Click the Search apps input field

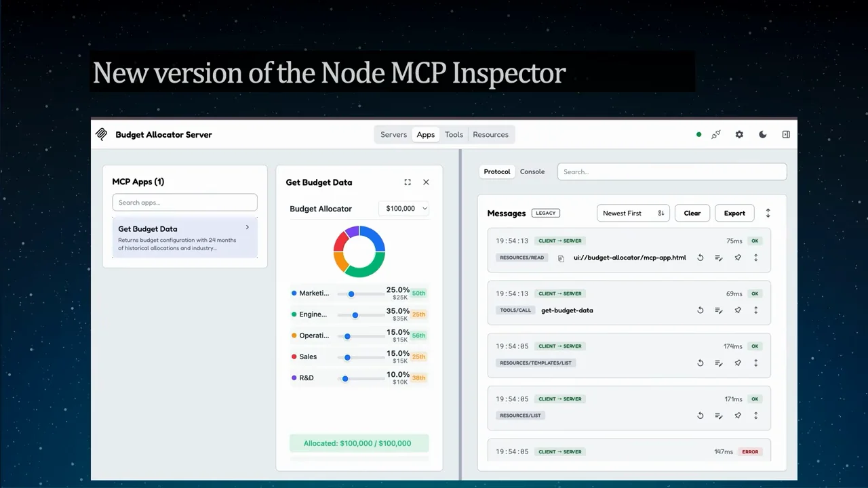point(184,202)
